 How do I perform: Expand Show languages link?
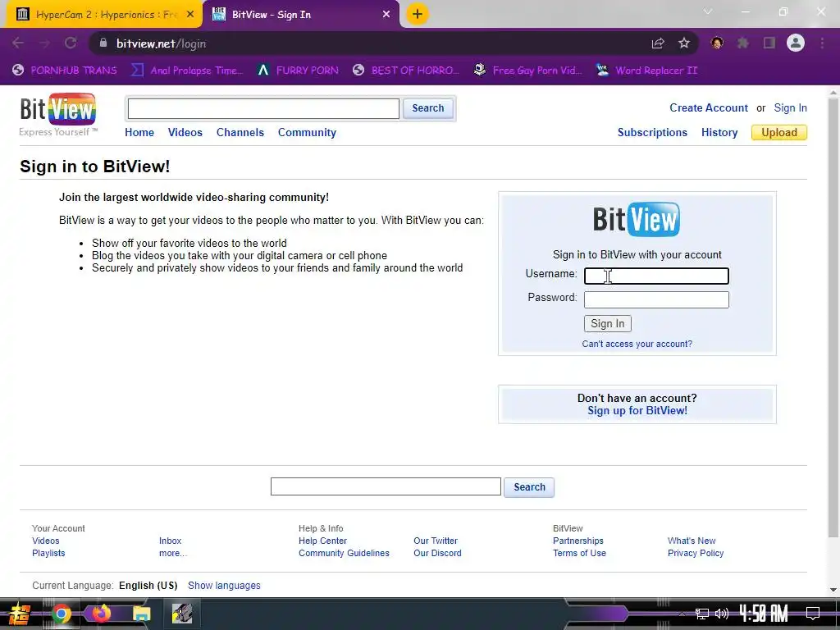[x=224, y=586]
